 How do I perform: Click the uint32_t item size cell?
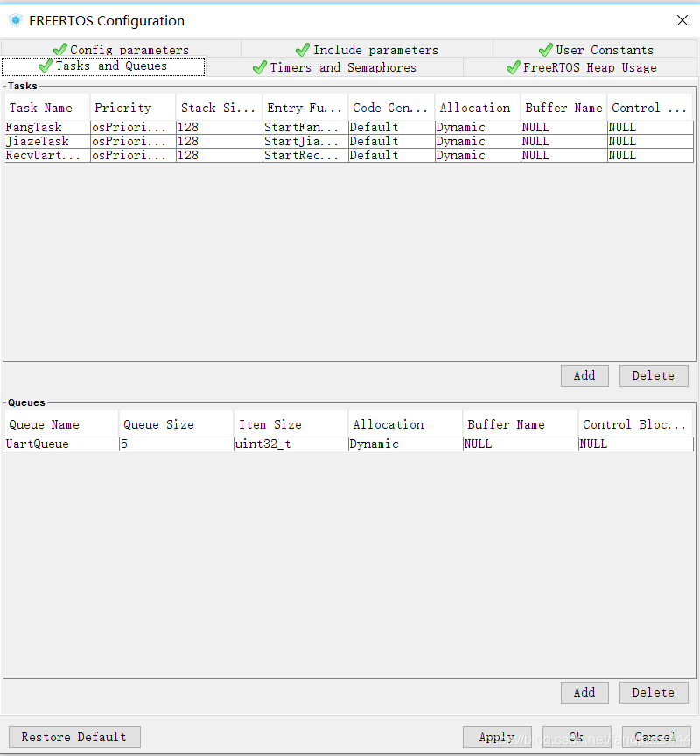pos(290,444)
